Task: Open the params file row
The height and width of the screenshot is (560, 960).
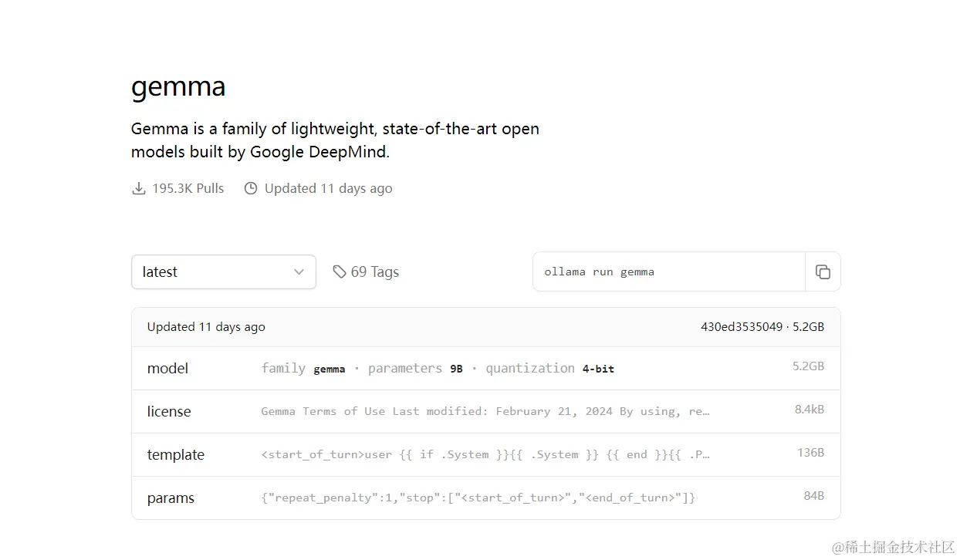Action: tap(171, 498)
